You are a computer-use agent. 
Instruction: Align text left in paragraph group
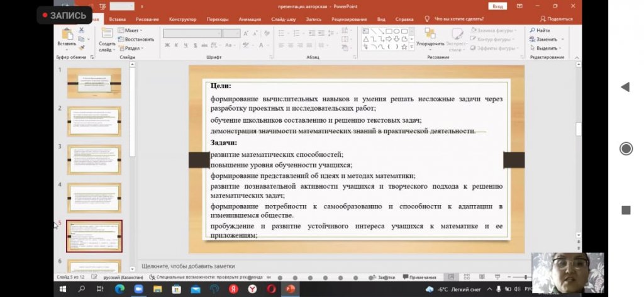(x=281, y=45)
